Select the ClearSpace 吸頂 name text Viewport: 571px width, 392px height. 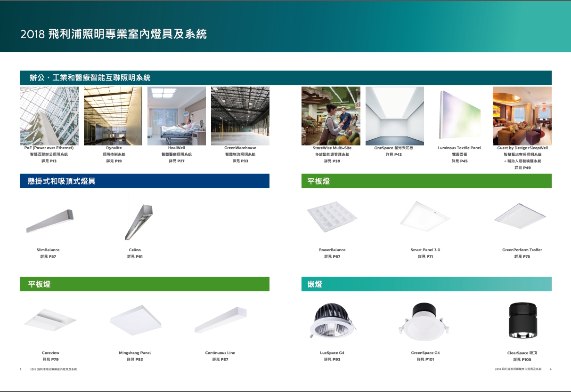[522, 352]
